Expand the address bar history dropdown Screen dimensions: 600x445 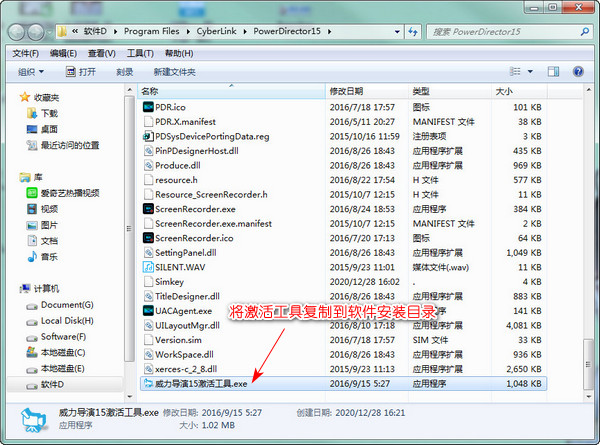(x=397, y=31)
